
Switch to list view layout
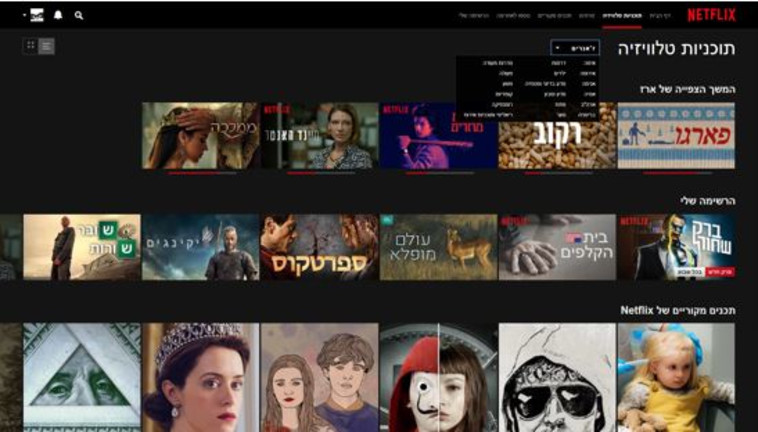click(x=46, y=46)
